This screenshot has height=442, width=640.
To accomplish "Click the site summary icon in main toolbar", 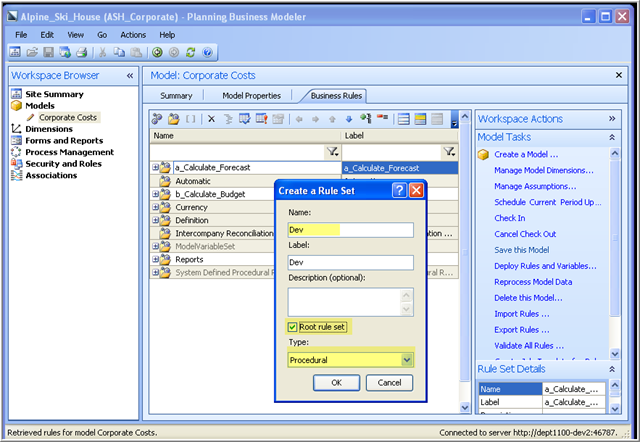I will tap(15, 52).
